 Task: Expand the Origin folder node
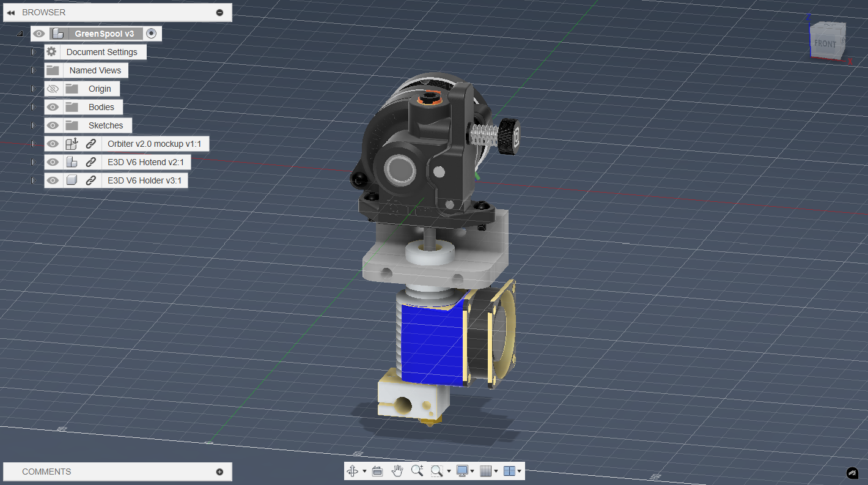(x=33, y=89)
